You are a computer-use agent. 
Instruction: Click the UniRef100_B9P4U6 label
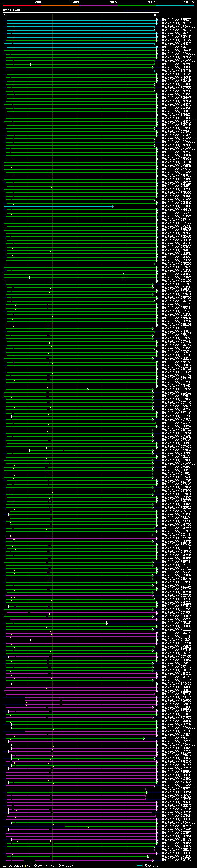177,125
